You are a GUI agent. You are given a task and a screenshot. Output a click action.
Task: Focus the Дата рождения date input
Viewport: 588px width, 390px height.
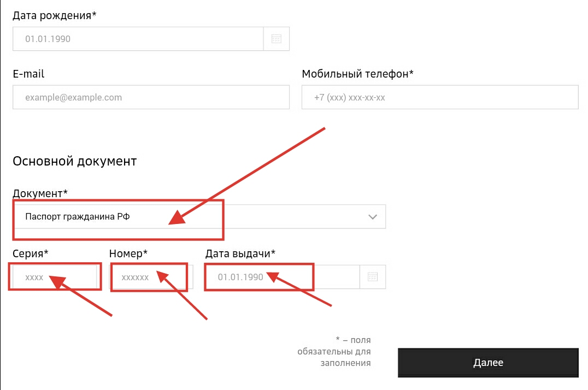tap(138, 39)
